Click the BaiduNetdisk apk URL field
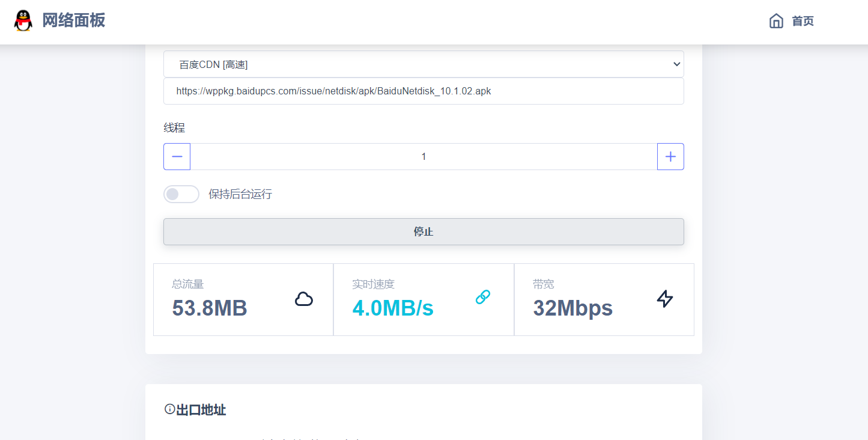The width and height of the screenshot is (868, 440). coord(423,91)
